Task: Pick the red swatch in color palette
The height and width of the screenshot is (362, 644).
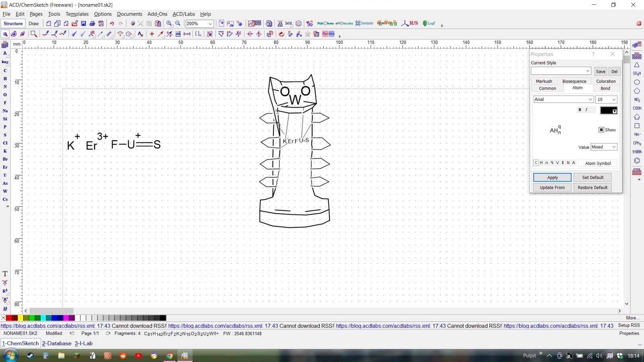Action: point(9,318)
